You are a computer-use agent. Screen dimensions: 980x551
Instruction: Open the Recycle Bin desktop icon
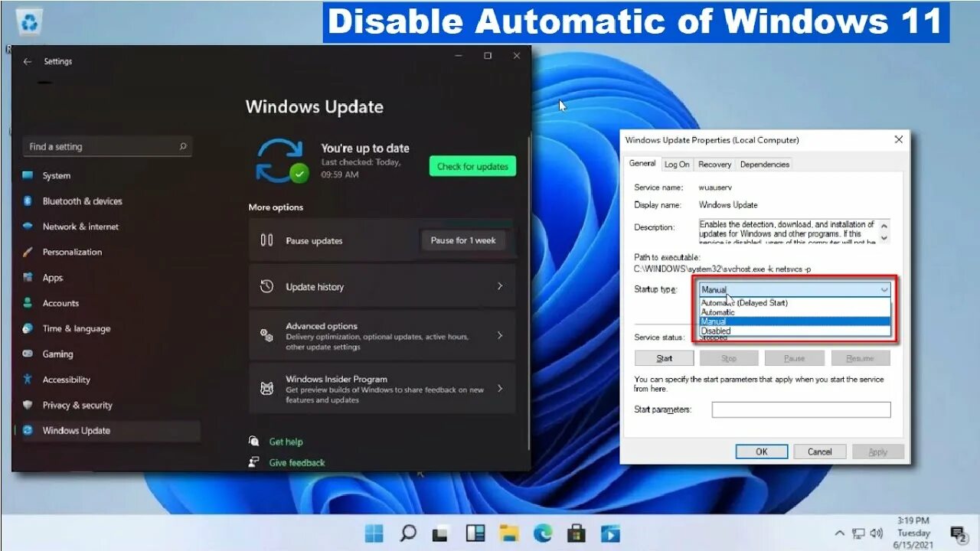point(30,23)
